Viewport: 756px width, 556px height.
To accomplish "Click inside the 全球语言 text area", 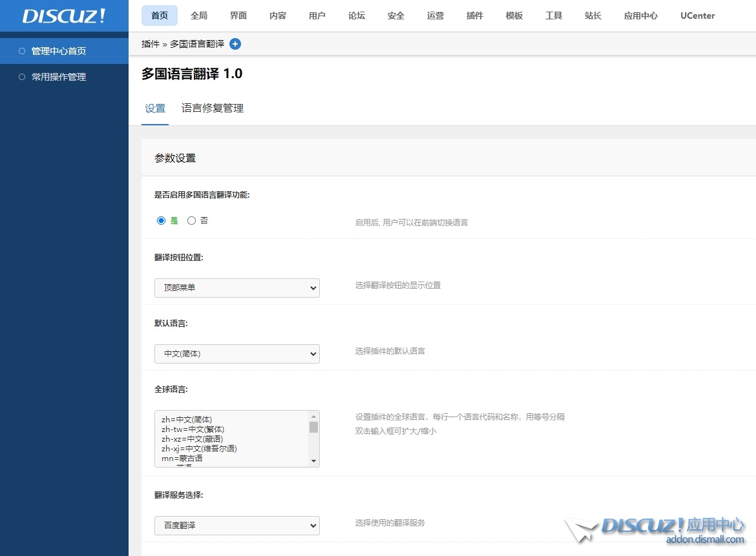I will (233, 439).
